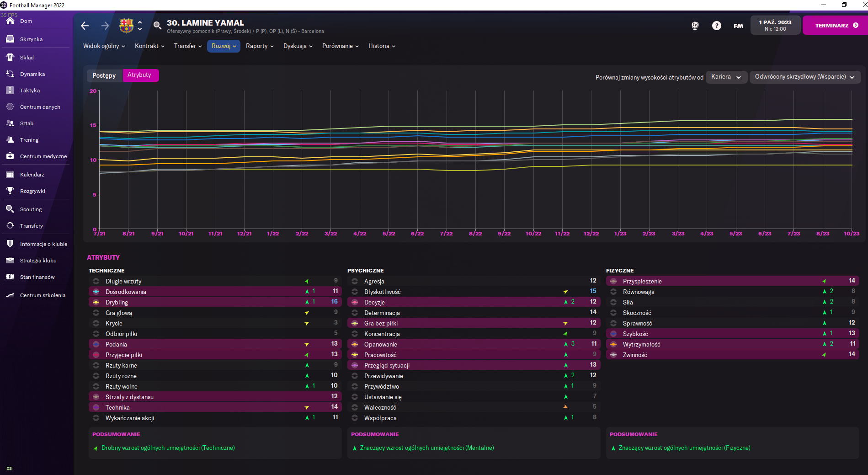Toggle the Długie wrzuty attribute highlight

click(96, 281)
